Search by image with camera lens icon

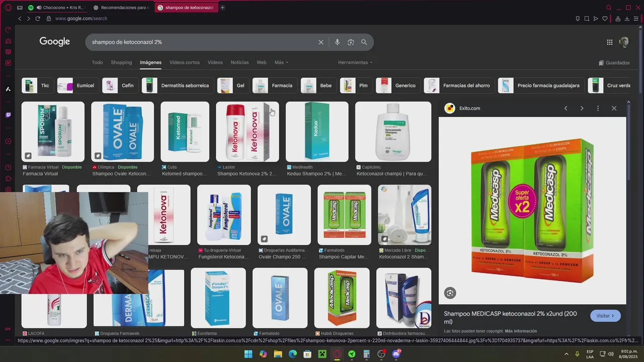click(x=351, y=42)
